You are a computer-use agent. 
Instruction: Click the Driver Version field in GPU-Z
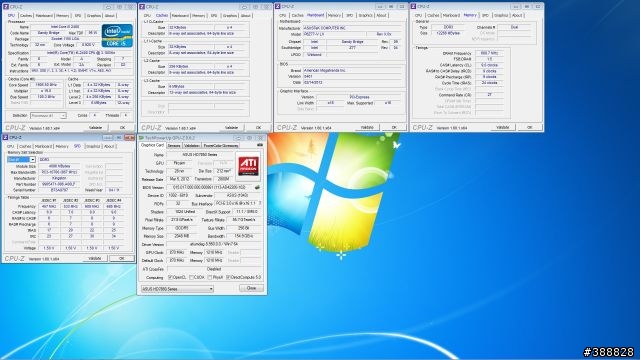pos(214,244)
